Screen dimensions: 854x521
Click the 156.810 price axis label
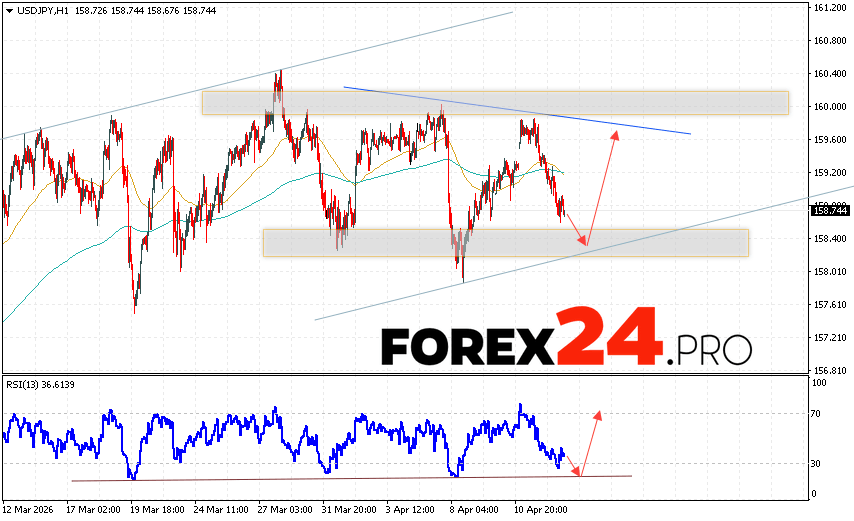828,367
